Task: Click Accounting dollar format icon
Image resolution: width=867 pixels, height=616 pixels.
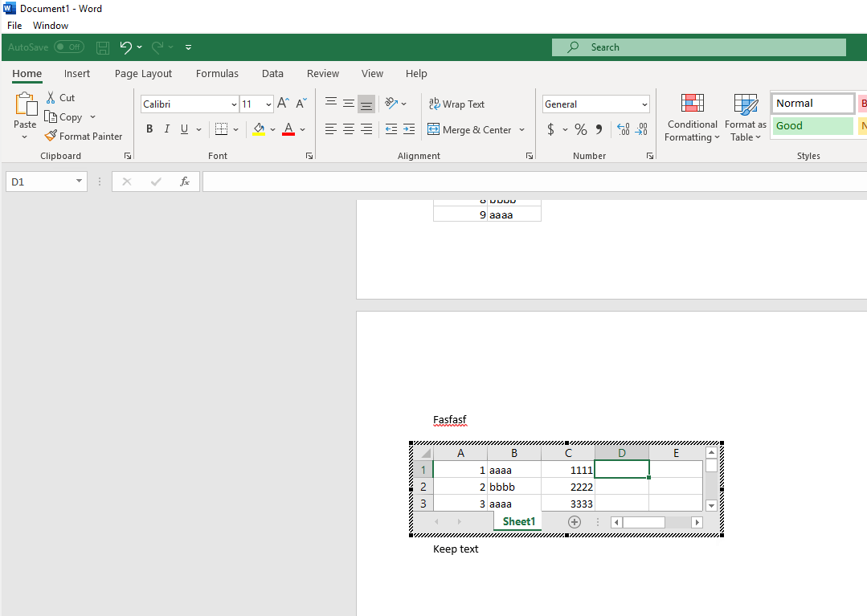Action: point(550,129)
